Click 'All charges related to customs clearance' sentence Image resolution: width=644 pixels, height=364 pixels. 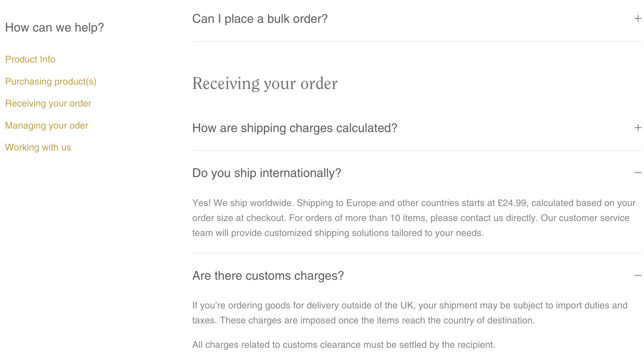pyautogui.click(x=344, y=345)
